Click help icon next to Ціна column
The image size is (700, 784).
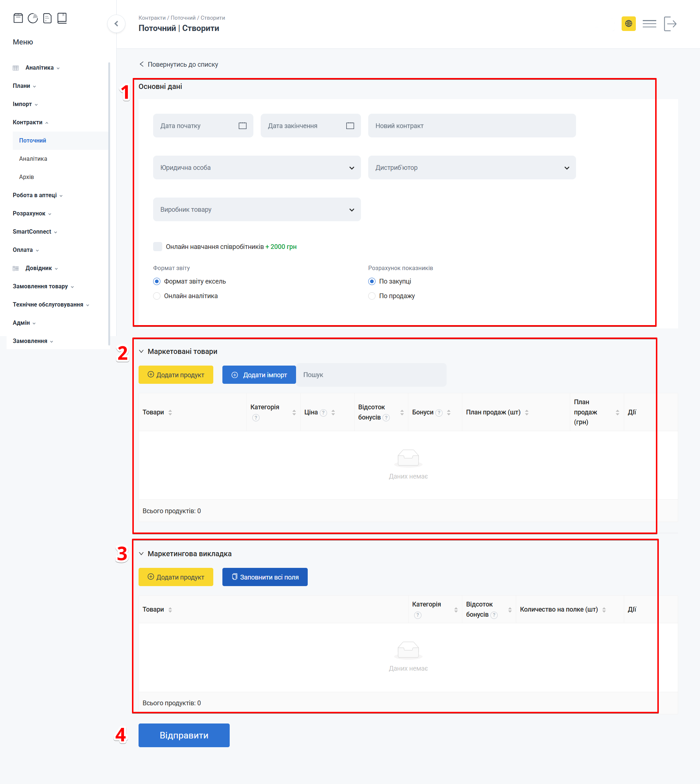(323, 413)
